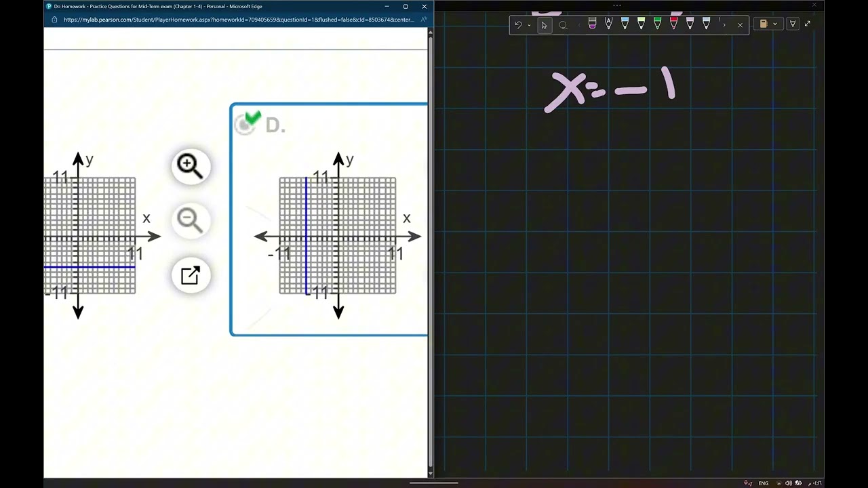Close the Edge browser window
This screenshot has width=868, height=488.
tap(425, 6)
